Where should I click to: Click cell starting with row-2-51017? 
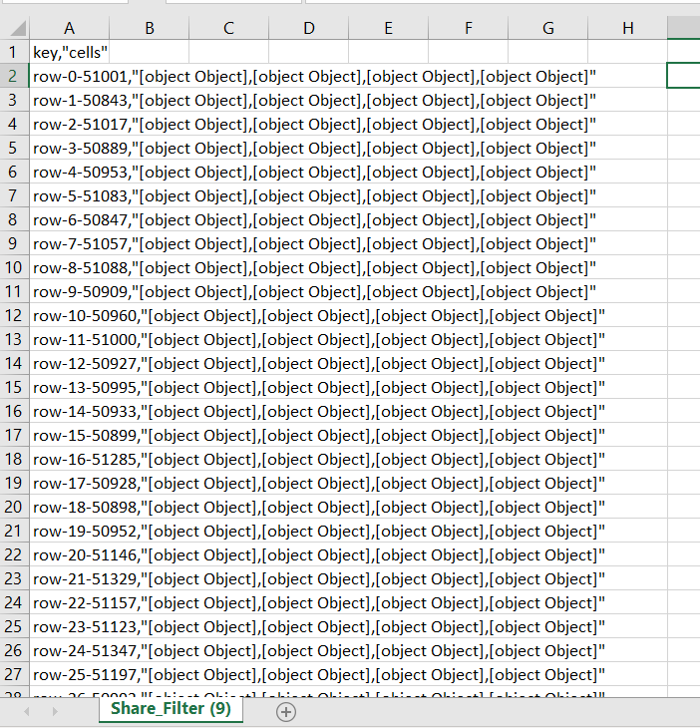[69, 124]
